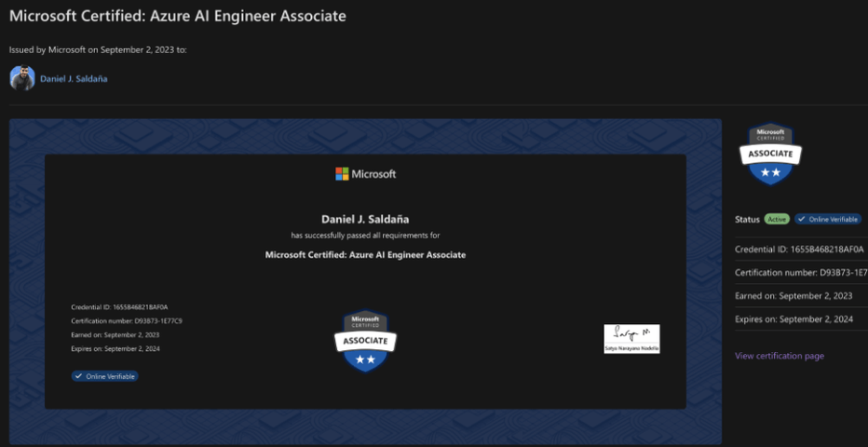Screen dimensions: 868x447
Task: Click the Certification number in the status panel
Action: point(800,272)
